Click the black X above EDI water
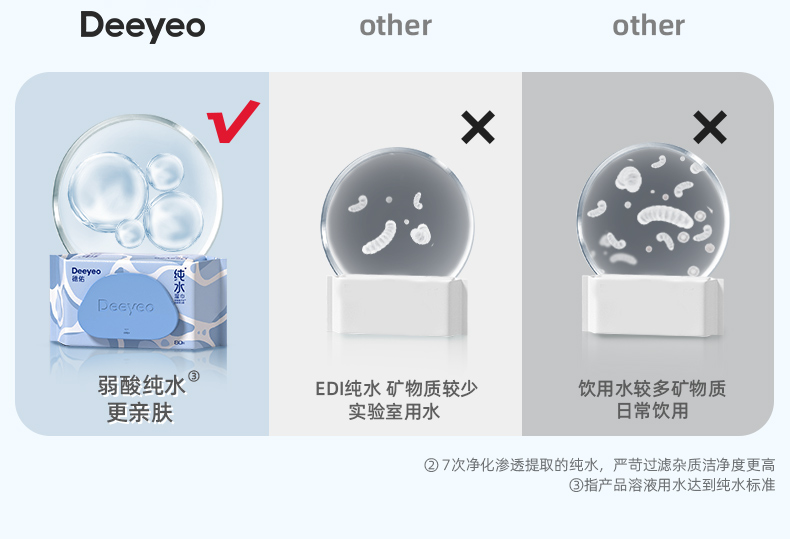The image size is (790, 539). point(478,127)
